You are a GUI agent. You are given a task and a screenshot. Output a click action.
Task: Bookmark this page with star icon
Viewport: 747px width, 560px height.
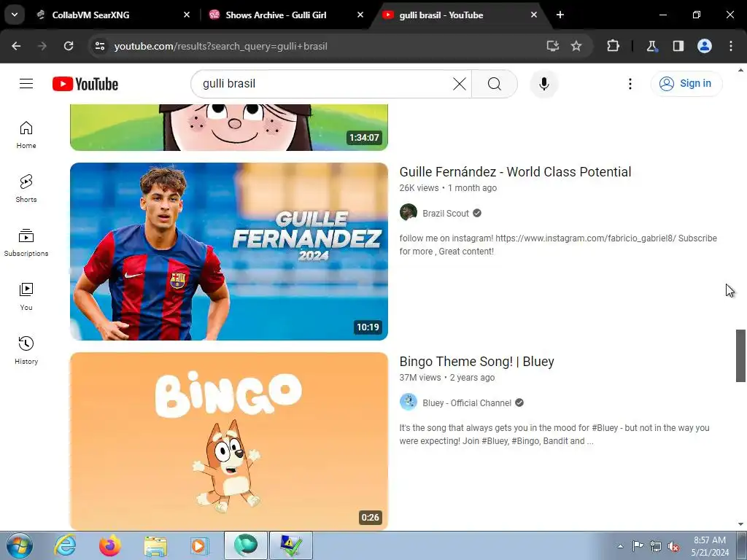point(576,46)
